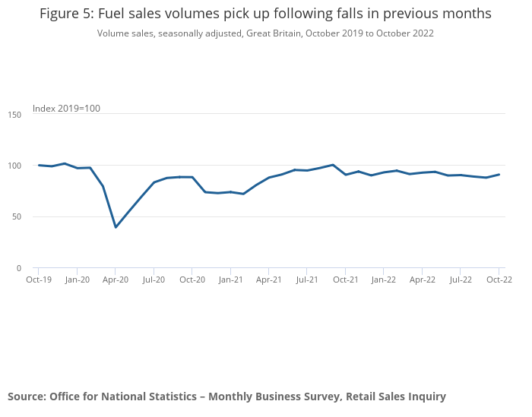Click the Apr-20 x-axis label
The image size is (532, 417).
[116, 280]
